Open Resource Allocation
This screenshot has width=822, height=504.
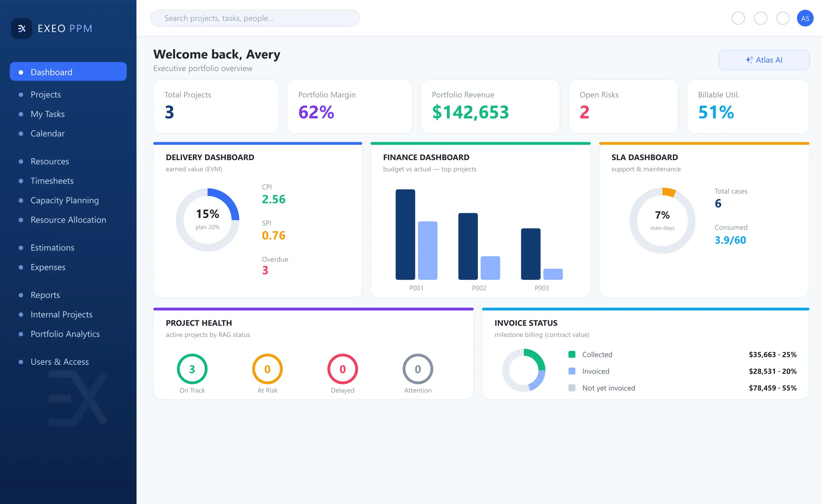68,220
